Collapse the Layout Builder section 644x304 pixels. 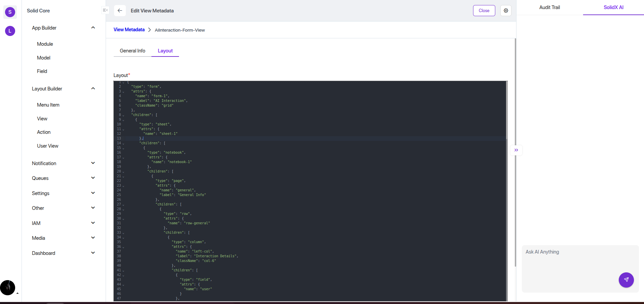[93, 88]
